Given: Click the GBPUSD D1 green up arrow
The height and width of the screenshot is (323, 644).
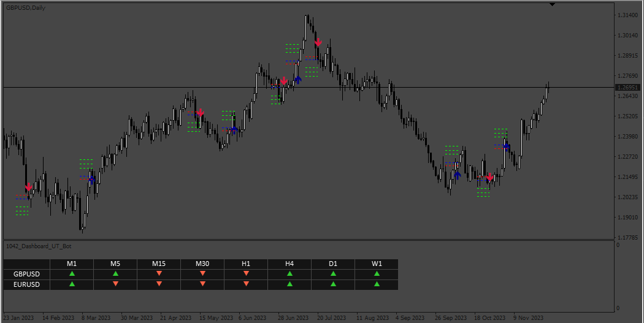Looking at the screenshot, I should [333, 273].
